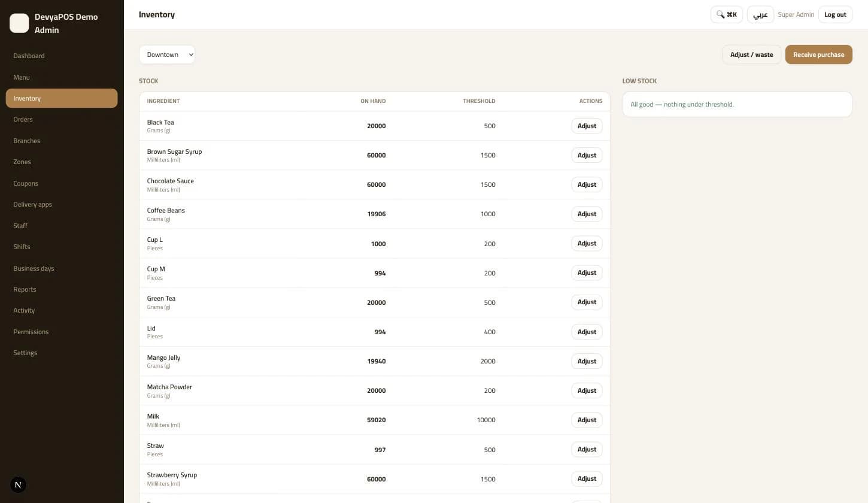This screenshot has height=503, width=868.
Task: Open the search command palette button
Action: click(x=727, y=14)
